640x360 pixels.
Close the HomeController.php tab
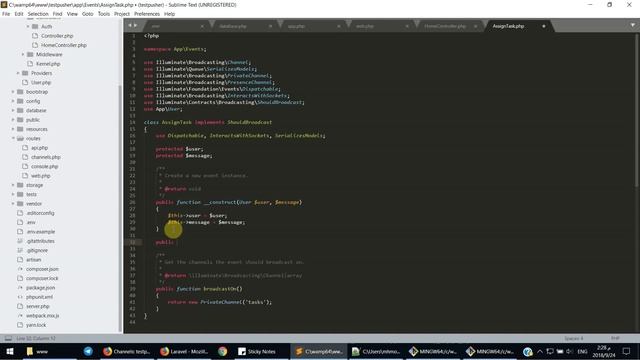(476, 26)
